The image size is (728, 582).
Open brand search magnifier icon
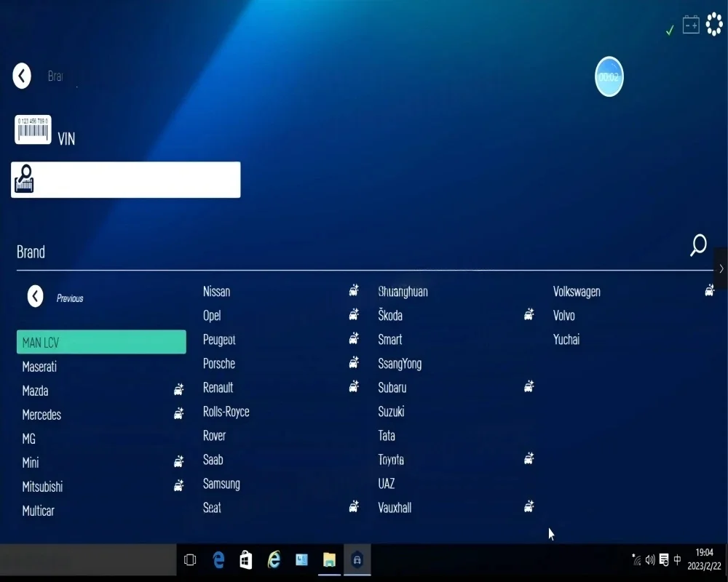coord(698,245)
